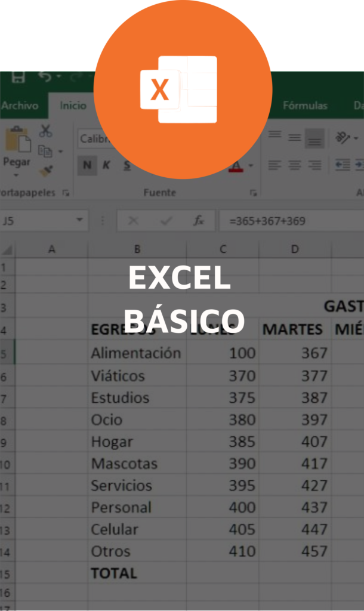Click the Copy icon
The width and height of the screenshot is (364, 611).
(x=45, y=151)
